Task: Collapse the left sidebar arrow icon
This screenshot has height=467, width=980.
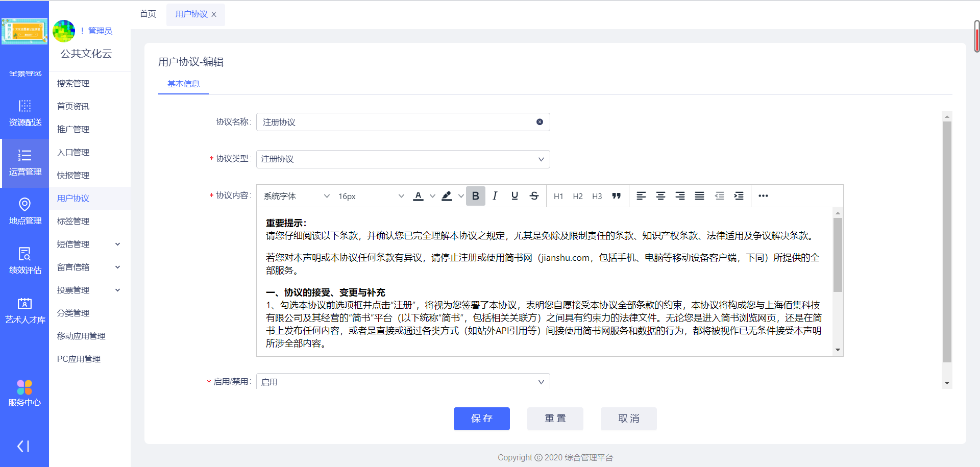Action: click(23, 447)
